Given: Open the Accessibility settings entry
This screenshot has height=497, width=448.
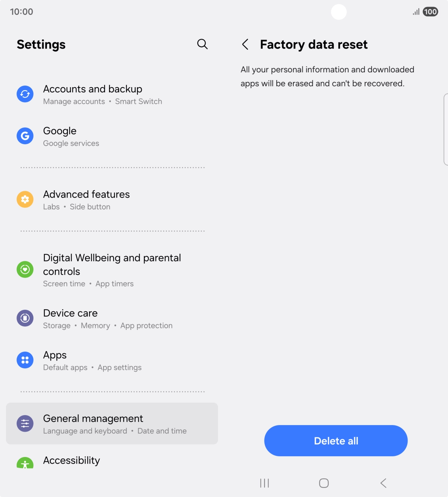Looking at the screenshot, I should point(71,460).
